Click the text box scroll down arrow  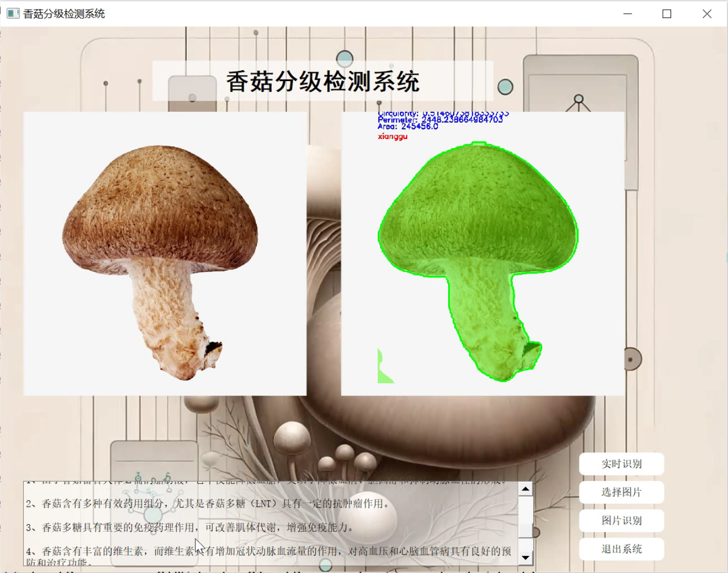click(525, 558)
